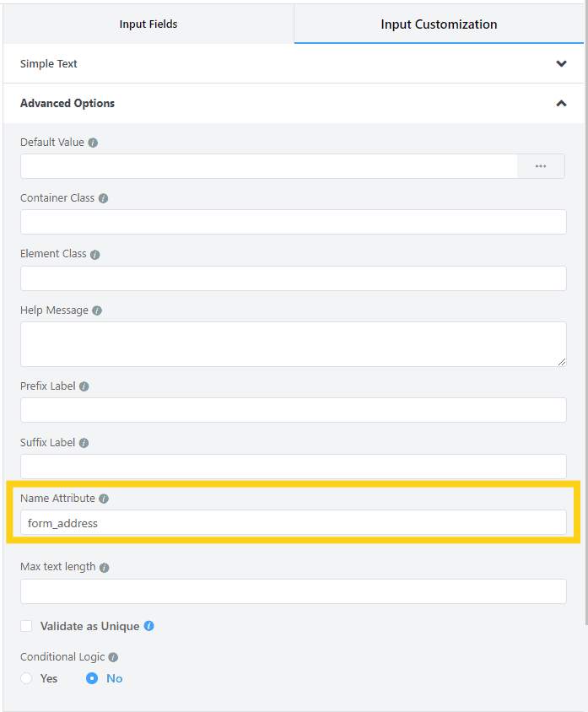
Task: Click the Element Class info icon
Action: [94, 255]
